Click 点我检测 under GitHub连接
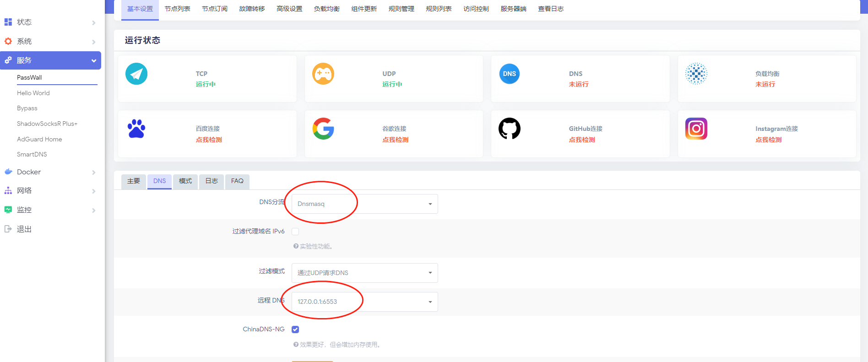The width and height of the screenshot is (868, 362). [582, 140]
